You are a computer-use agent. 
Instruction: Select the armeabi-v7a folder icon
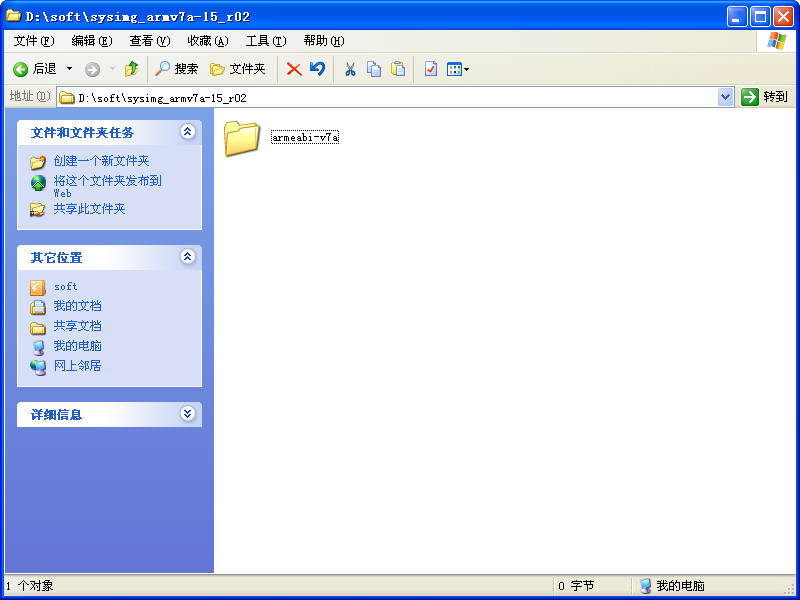tap(242, 138)
